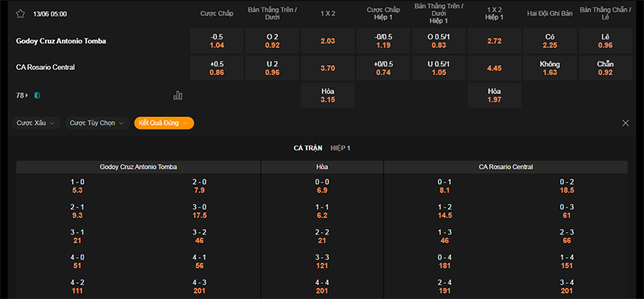Choose correct score 1 - 4 at 151
The width and height of the screenshot is (644, 299).
[x=568, y=262]
